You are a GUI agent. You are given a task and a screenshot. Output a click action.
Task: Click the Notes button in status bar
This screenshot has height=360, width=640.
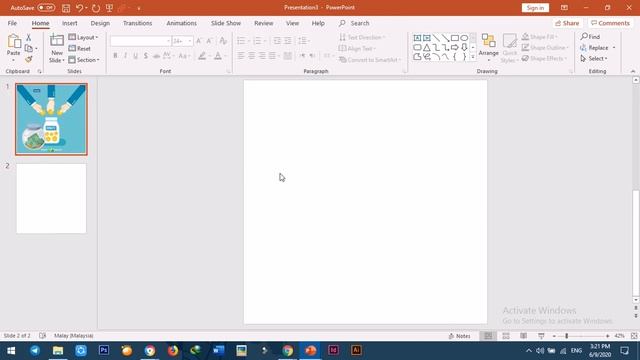coord(460,336)
